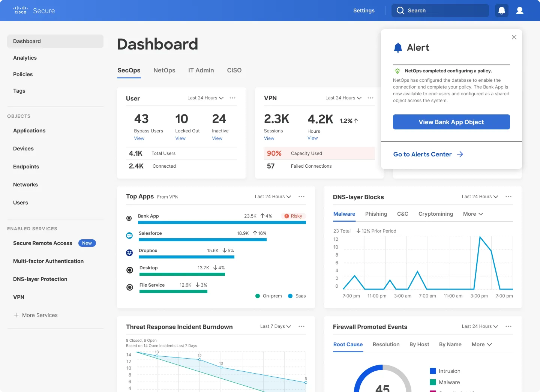Expand Top Apps Last 24 Hours dropdown
Screen dimensions: 540x392
[273, 197]
